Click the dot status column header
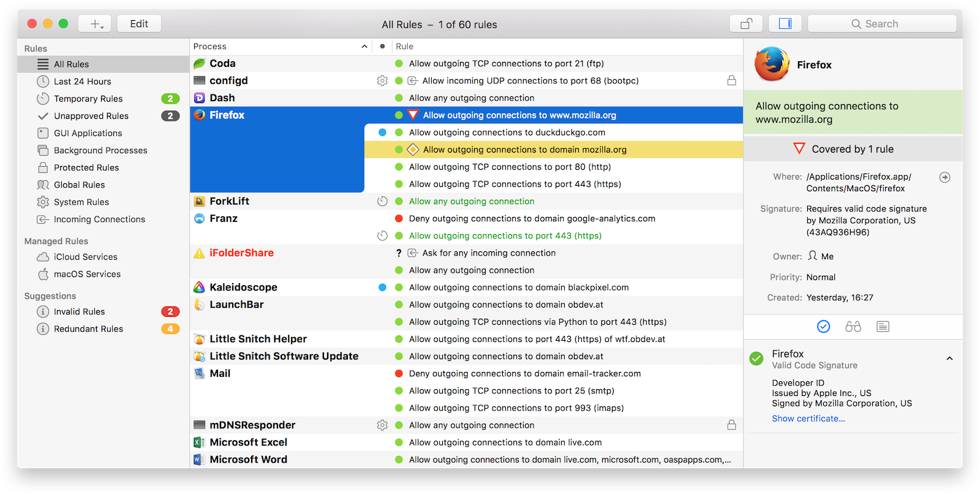Screen dimensions: 980x494 click(382, 47)
